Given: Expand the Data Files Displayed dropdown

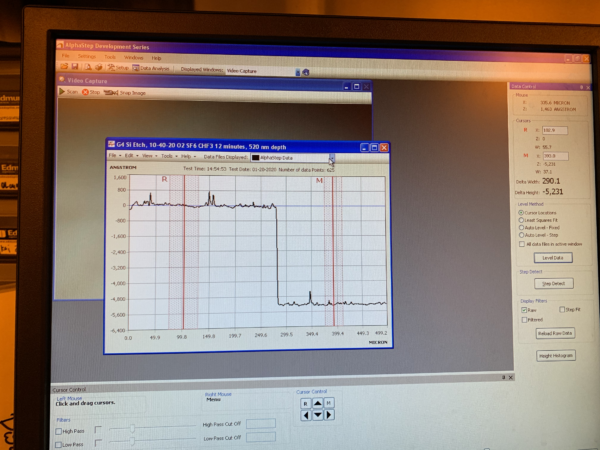Looking at the screenshot, I should (x=332, y=158).
